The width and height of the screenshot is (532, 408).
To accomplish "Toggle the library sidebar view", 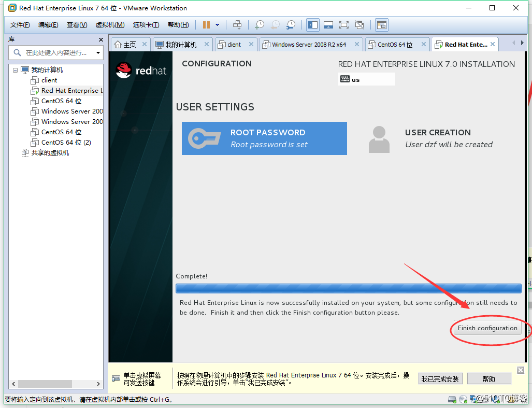I will tap(313, 25).
